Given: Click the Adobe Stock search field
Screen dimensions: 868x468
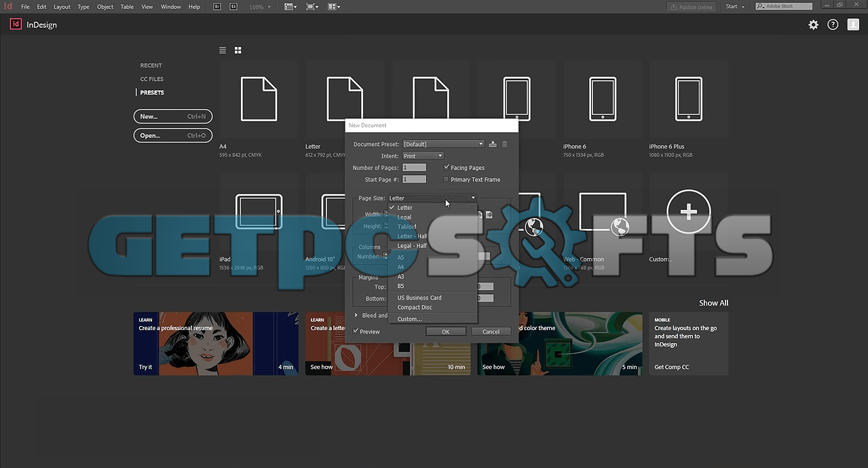Looking at the screenshot, I should 782,7.
